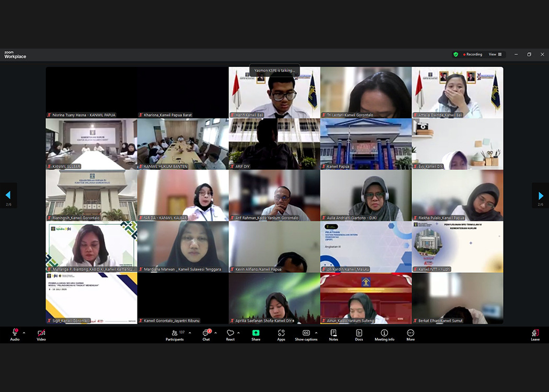Click Leave meeting button
Viewport: 549px width, 392px height.
(535, 335)
